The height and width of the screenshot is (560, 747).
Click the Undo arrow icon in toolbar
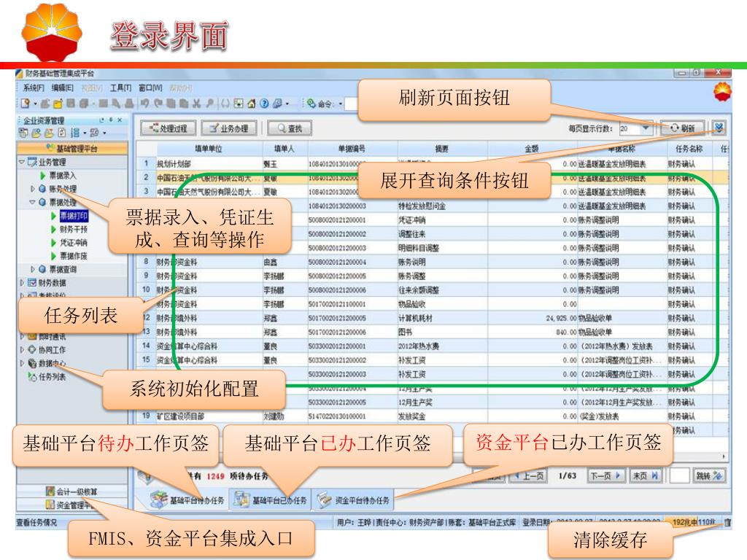click(x=145, y=104)
